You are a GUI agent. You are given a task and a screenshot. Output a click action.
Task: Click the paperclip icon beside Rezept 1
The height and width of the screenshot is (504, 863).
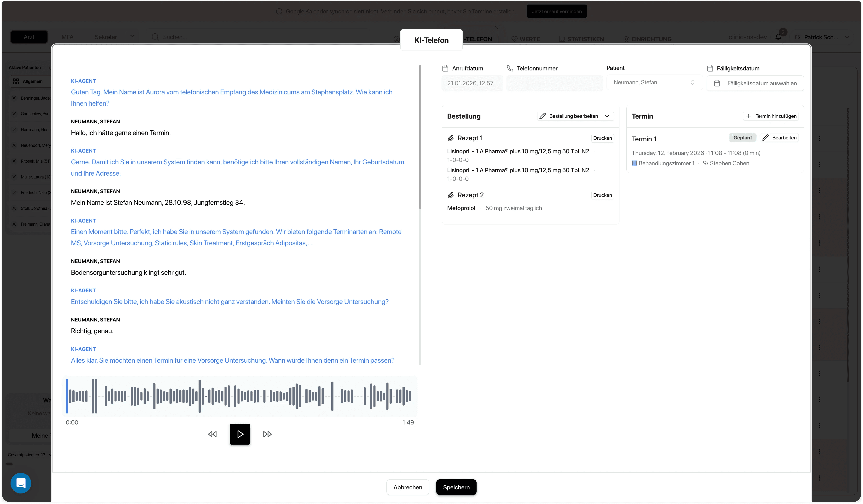(x=451, y=138)
